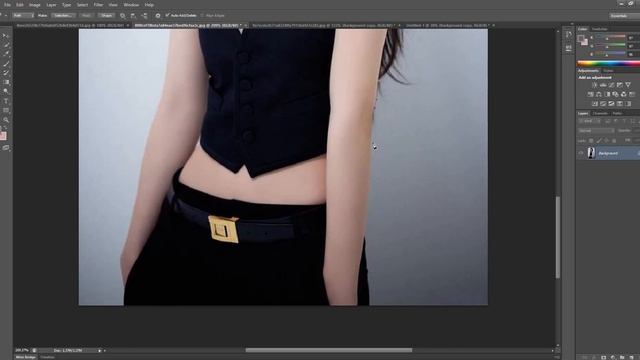Add a Levels adjustment
Image resolution: width=640 pixels, height=360 pixels.
[x=603, y=85]
